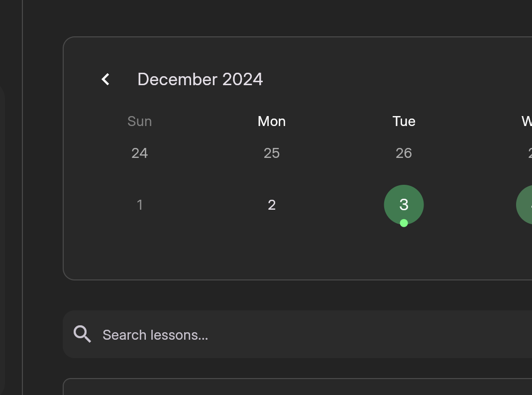Select the highlighted date 3 on Tuesday
Viewport: 532px width, 395px height.
(x=404, y=205)
